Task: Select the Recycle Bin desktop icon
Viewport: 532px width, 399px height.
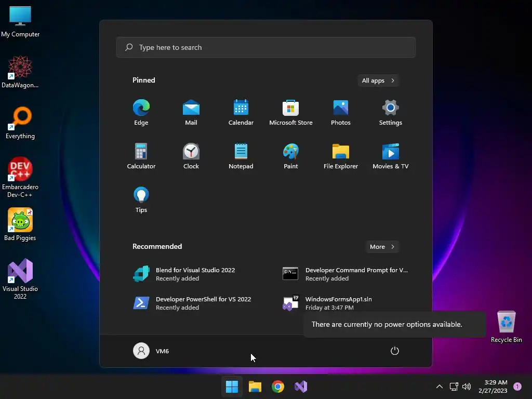Action: [x=506, y=327]
